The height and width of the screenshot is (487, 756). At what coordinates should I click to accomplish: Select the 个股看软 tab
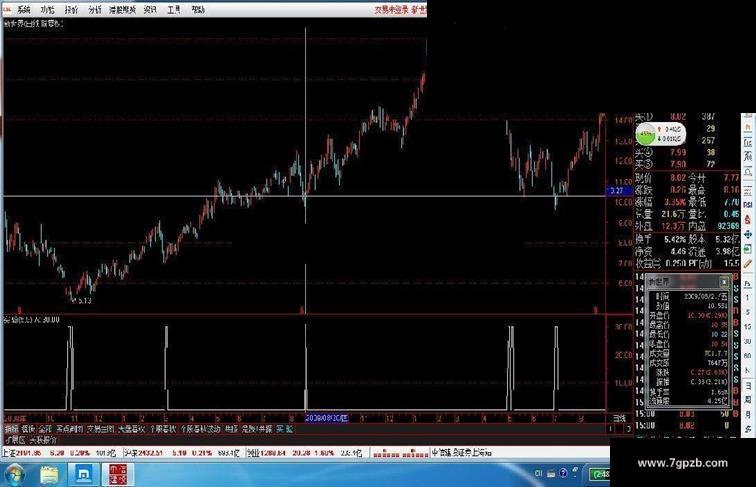click(x=162, y=429)
